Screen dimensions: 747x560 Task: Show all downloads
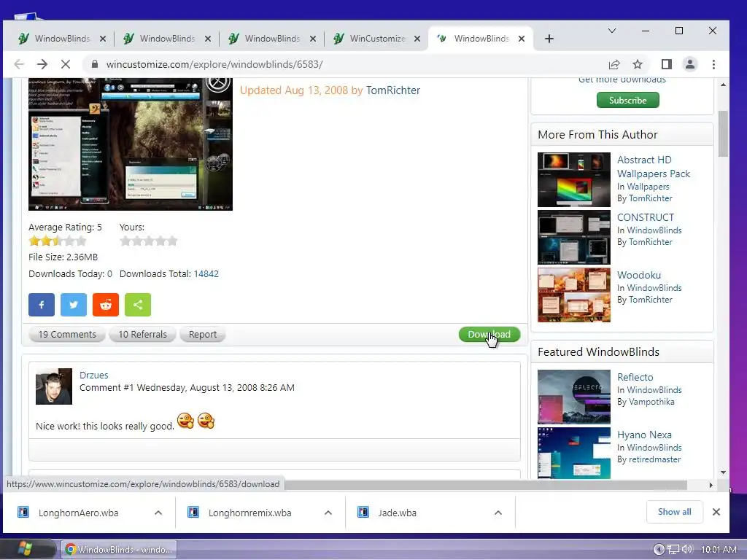pyautogui.click(x=674, y=512)
